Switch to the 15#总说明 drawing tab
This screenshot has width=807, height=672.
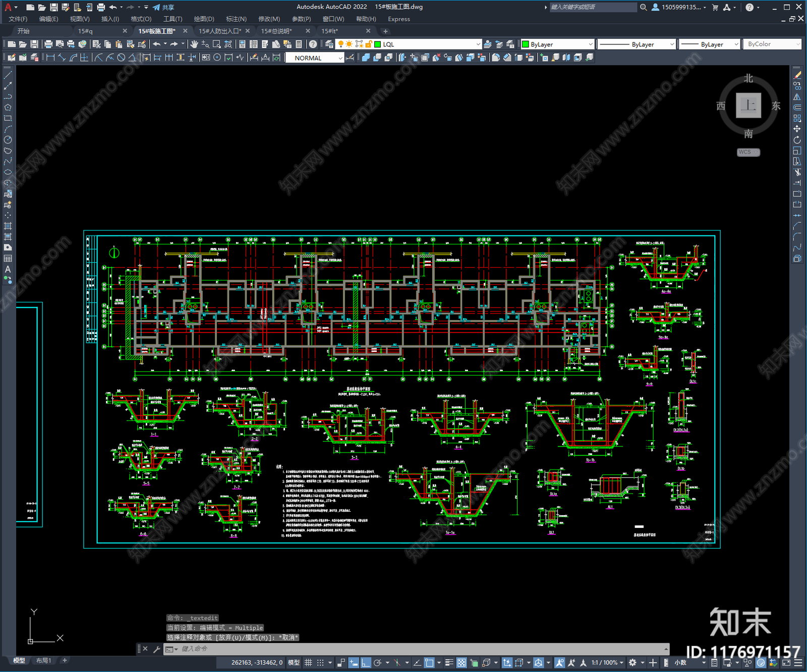pyautogui.click(x=276, y=31)
